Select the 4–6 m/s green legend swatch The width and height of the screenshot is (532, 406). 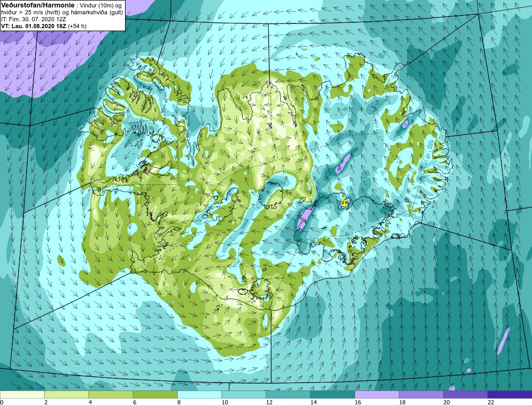pos(111,395)
